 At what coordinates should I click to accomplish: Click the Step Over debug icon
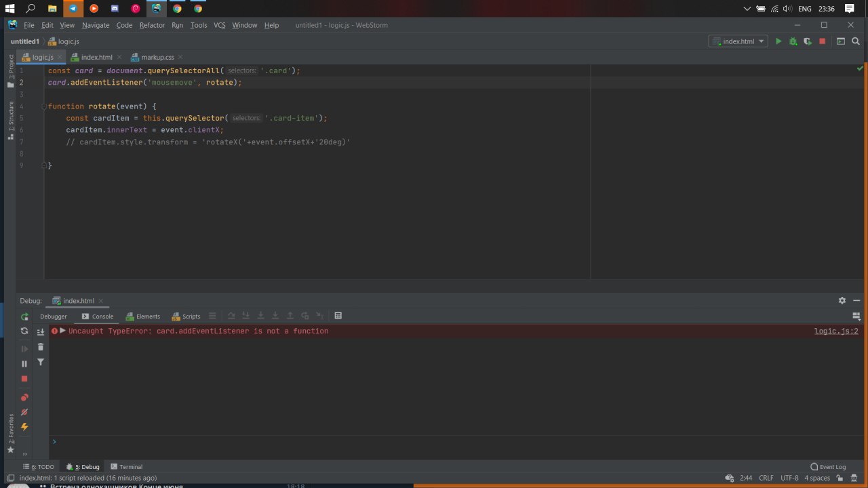tap(231, 316)
